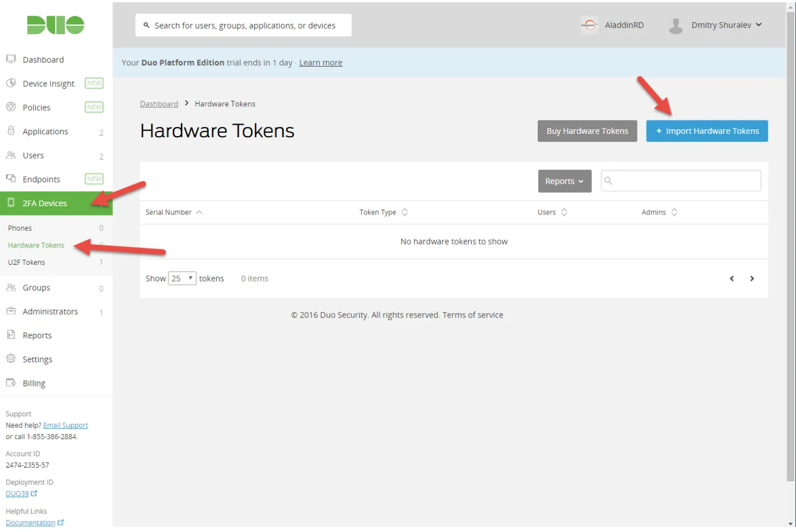Image resolution: width=796 pixels, height=532 pixels.
Task: Click the AladdinRD account logo
Action: tap(589, 25)
